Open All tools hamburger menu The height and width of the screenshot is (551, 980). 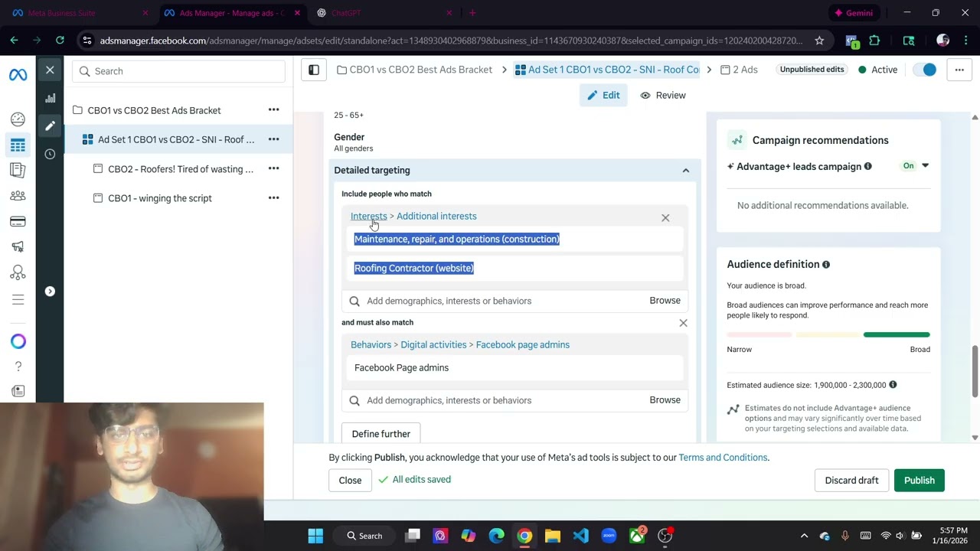(18, 299)
